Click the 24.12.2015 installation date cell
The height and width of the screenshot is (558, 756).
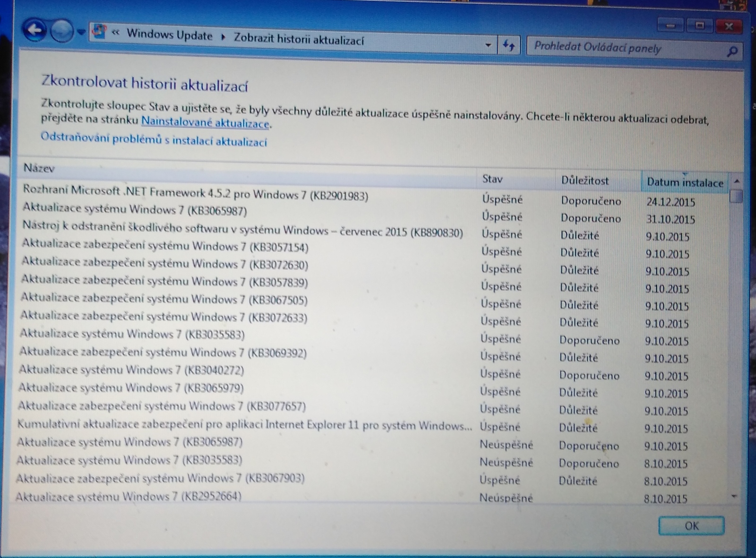click(670, 202)
